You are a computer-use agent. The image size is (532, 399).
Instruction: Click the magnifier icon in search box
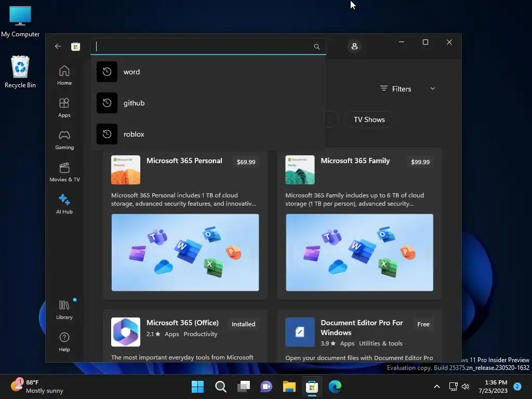point(316,46)
